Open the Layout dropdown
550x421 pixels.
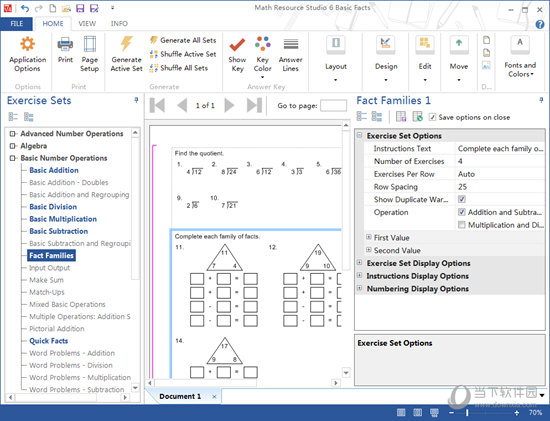[336, 58]
